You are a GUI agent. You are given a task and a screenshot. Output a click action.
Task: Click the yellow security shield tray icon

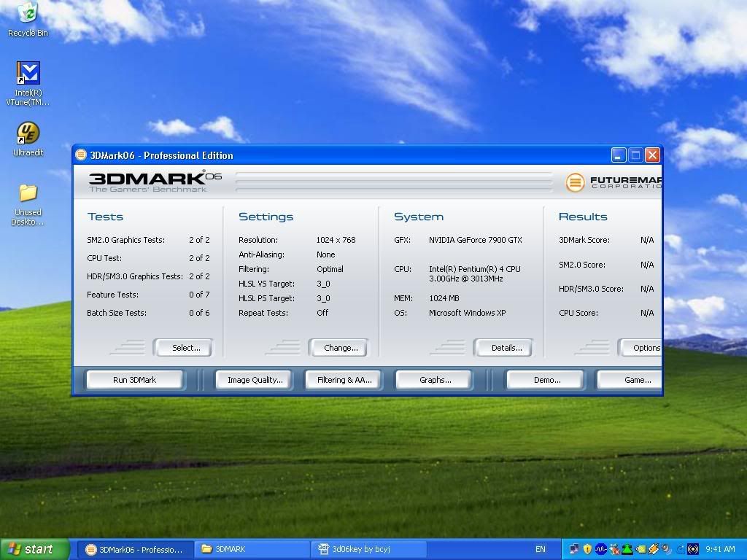click(x=587, y=549)
